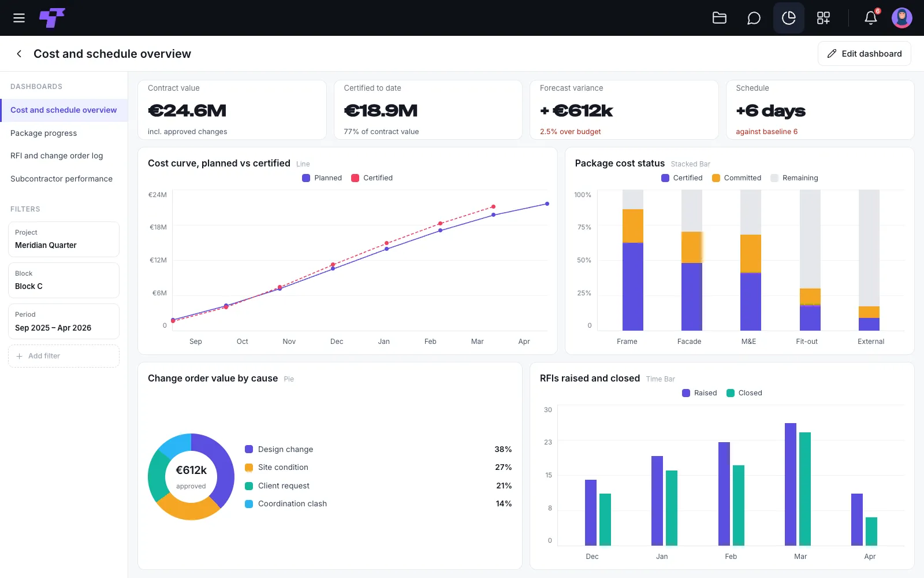Viewport: 924px width, 578px height.
Task: Open the user profile avatar
Action: pos(902,18)
